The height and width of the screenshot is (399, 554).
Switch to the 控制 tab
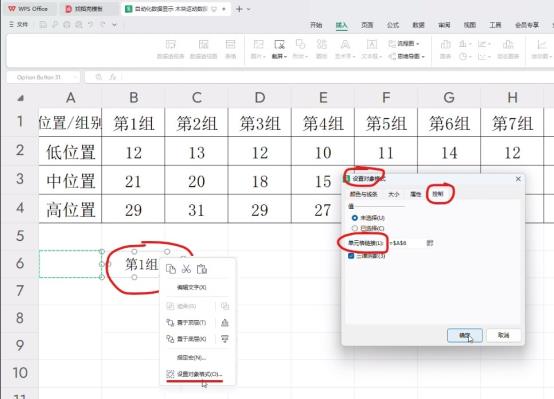point(438,194)
